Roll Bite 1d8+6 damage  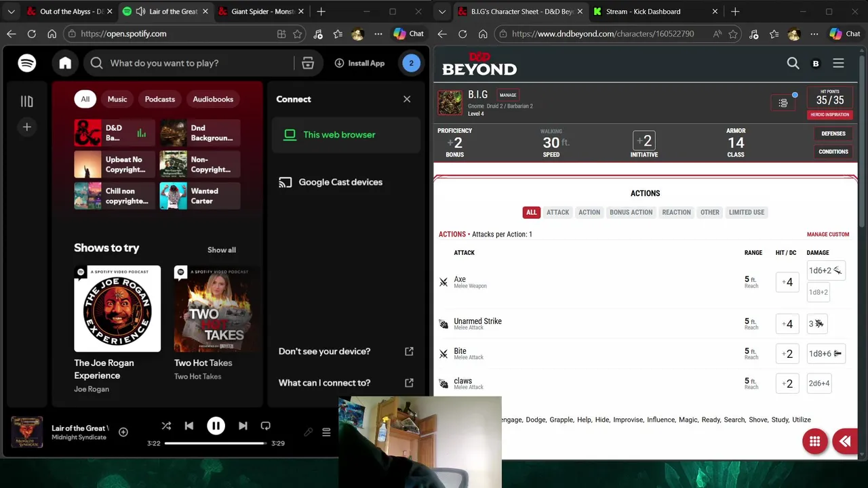pyautogui.click(x=825, y=354)
